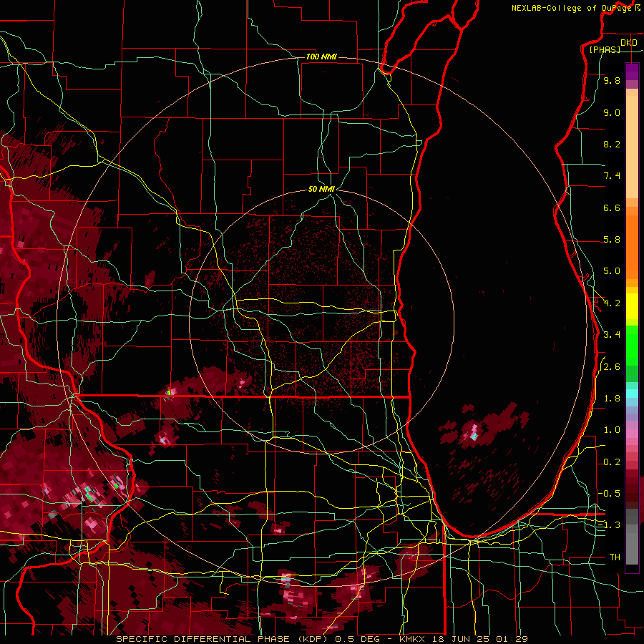The width and height of the screenshot is (644, 644).
Task: Click the 5.8 legend value
Action: tap(612, 240)
